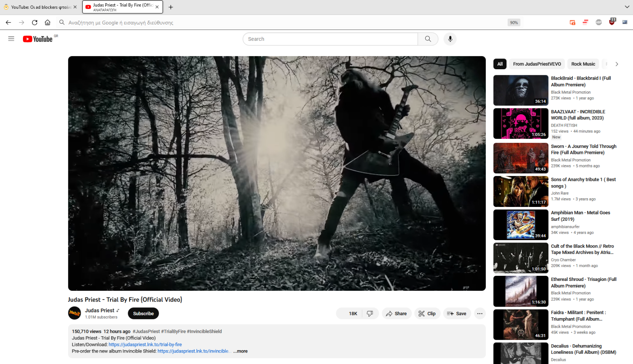Click the 'John Rare' channel name

tap(560, 193)
